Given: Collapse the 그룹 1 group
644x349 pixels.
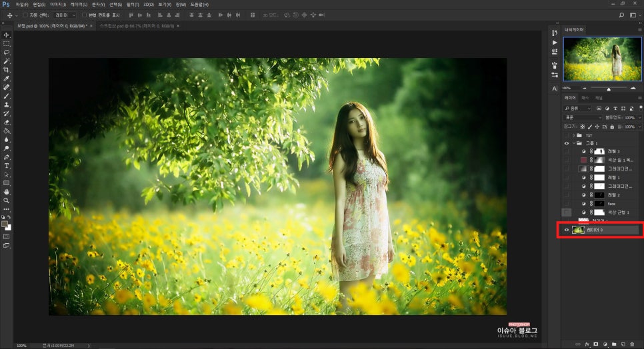Looking at the screenshot, I should click(574, 143).
